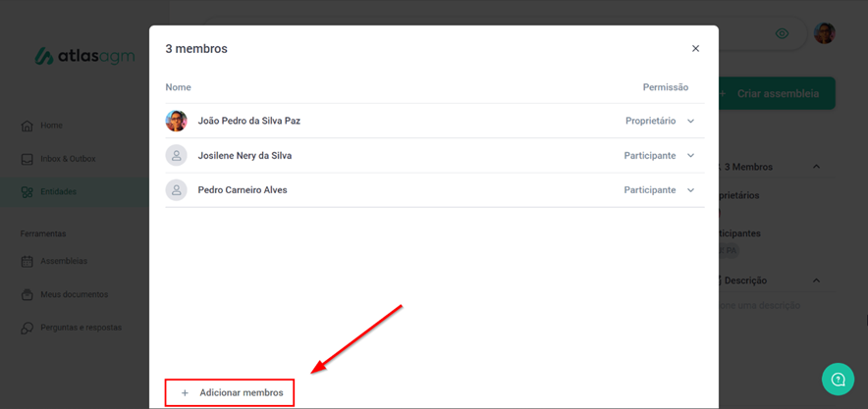Close the 3 membros dialog
The image size is (868, 409).
point(695,49)
